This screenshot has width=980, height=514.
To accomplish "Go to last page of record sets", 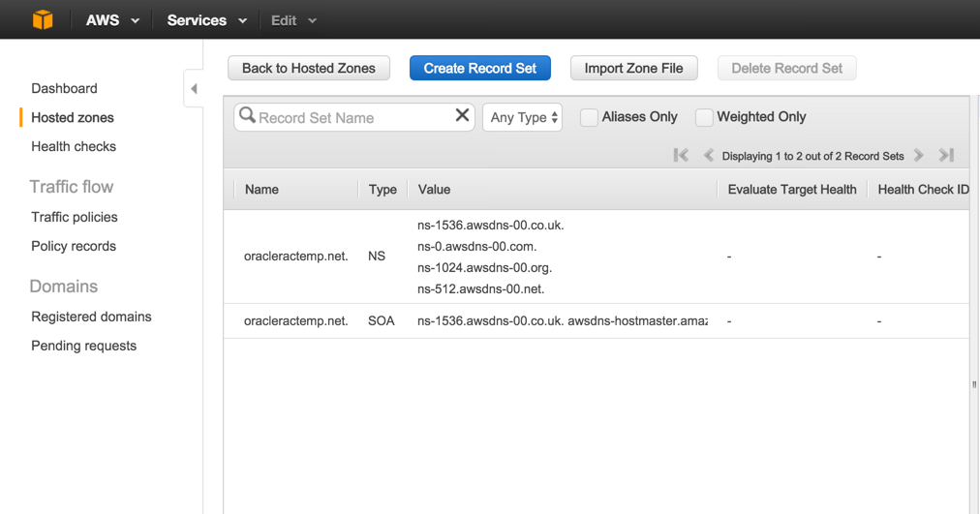I will pos(947,155).
